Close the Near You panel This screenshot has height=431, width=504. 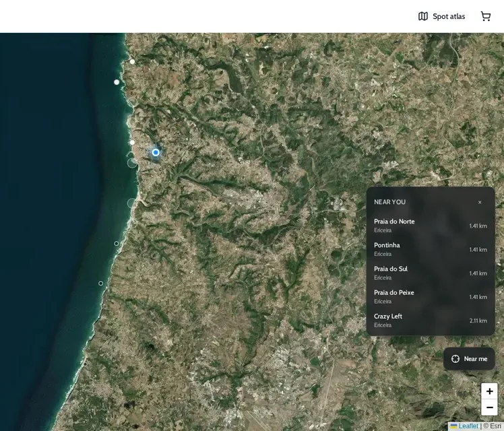pos(480,202)
